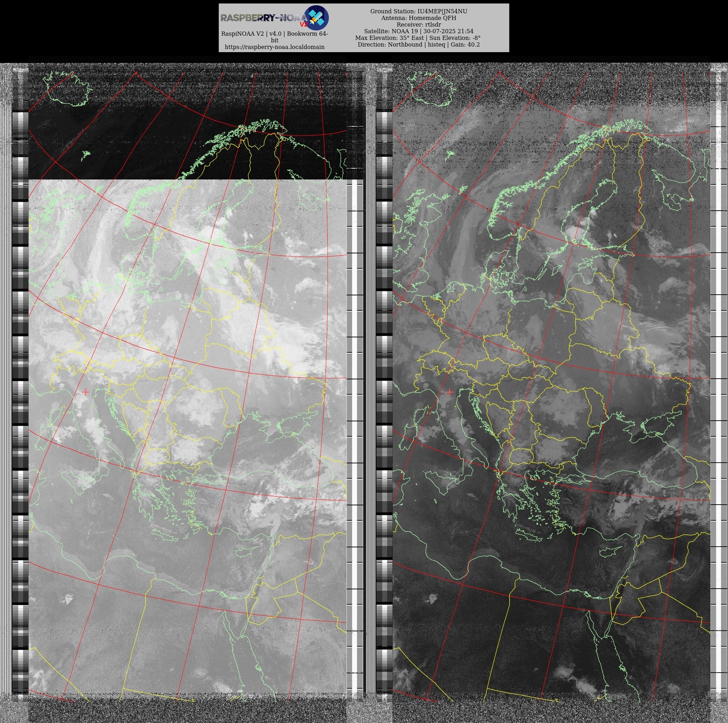Select the 'Antenna: Homemade QFH' line
The height and width of the screenshot is (723, 728).
[x=419, y=18]
